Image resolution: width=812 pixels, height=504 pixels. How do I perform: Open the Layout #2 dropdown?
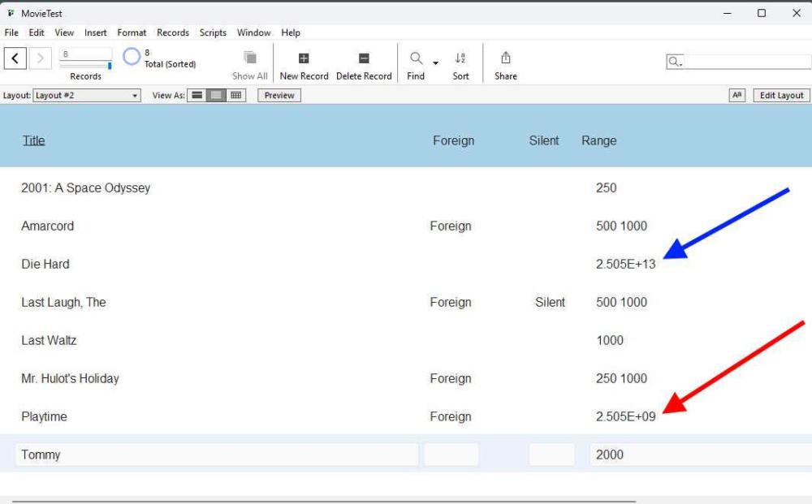87,95
